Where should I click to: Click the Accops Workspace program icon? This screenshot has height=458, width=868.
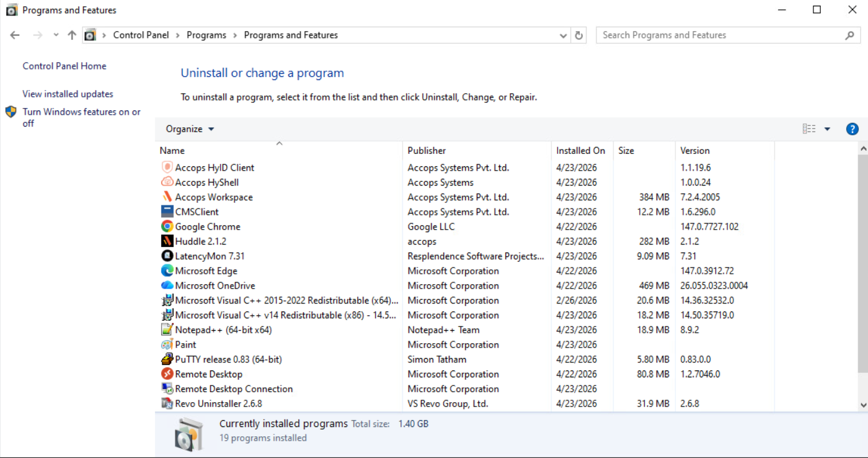click(167, 197)
